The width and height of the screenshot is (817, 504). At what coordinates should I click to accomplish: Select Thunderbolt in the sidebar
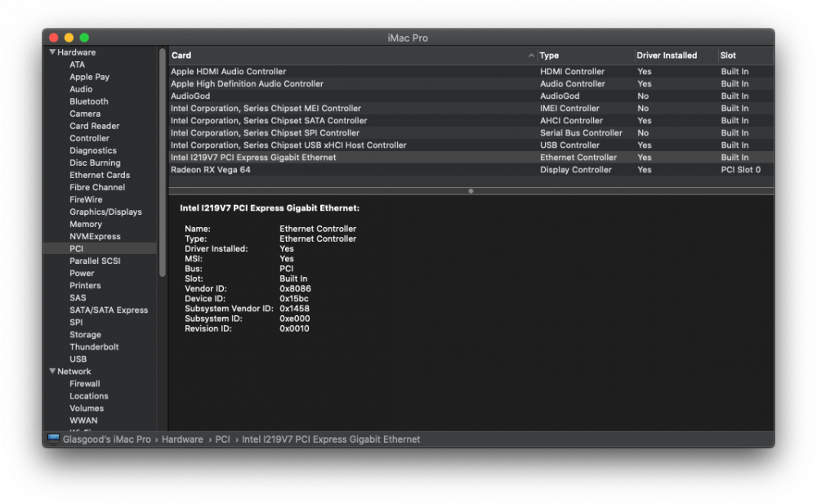(x=94, y=346)
